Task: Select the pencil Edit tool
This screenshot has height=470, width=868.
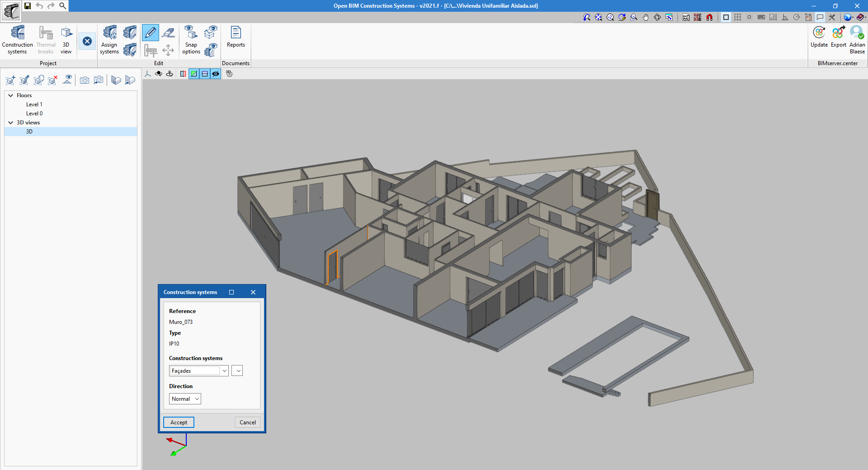Action: 150,33
